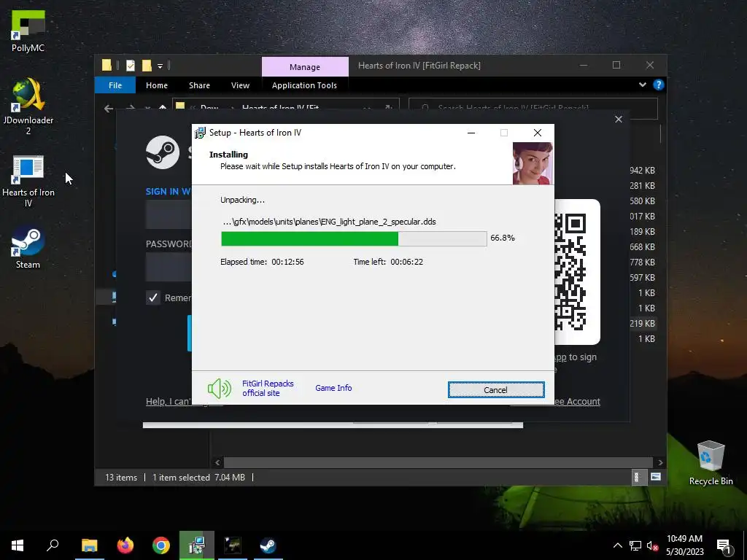Open the Customize Quick Access Toolbar dropdown
Image resolution: width=747 pixels, height=560 pixels.
[x=160, y=66]
